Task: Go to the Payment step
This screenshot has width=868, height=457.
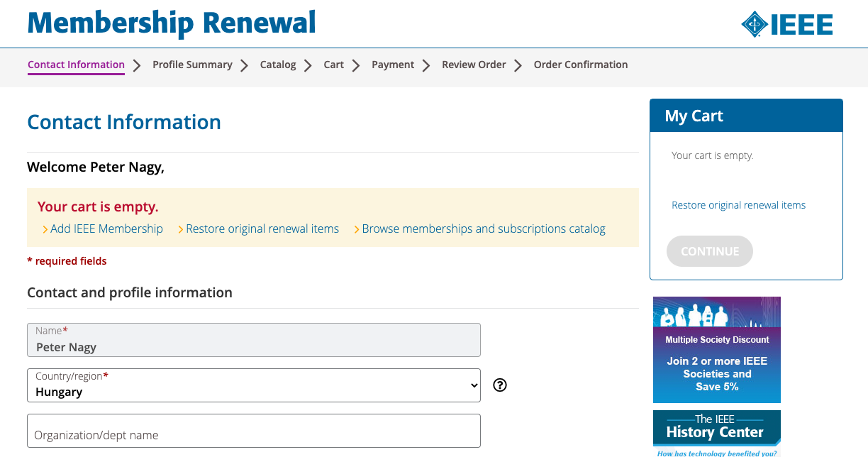Action: pos(393,65)
